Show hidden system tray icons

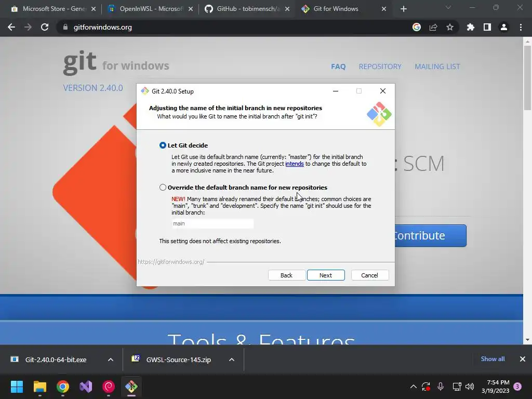pos(413,387)
